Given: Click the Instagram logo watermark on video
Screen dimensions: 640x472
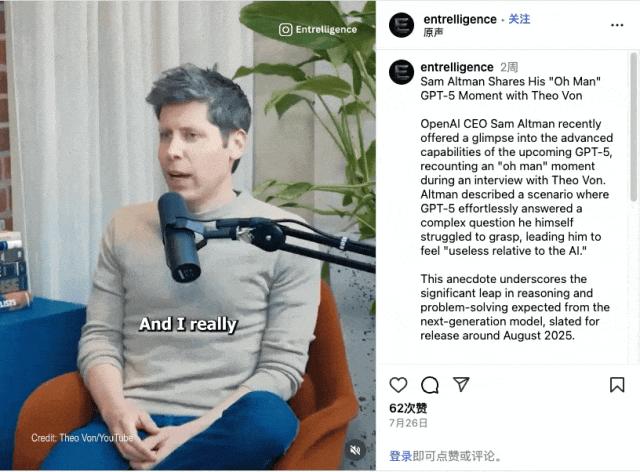Looking at the screenshot, I should click(286, 29).
